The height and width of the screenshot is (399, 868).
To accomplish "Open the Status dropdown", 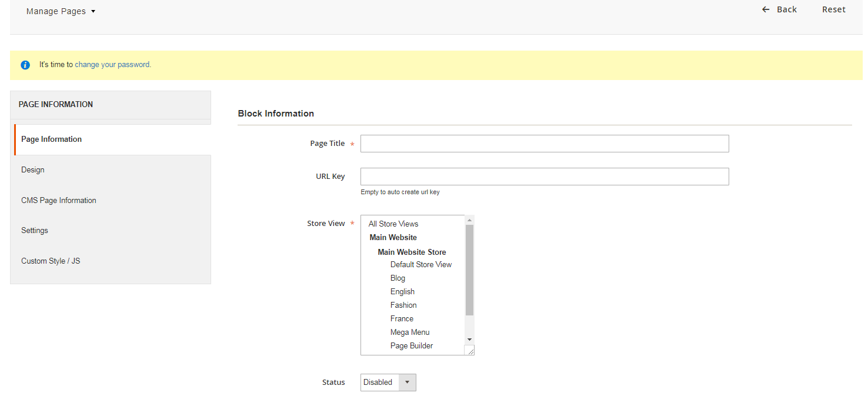I will pos(388,383).
